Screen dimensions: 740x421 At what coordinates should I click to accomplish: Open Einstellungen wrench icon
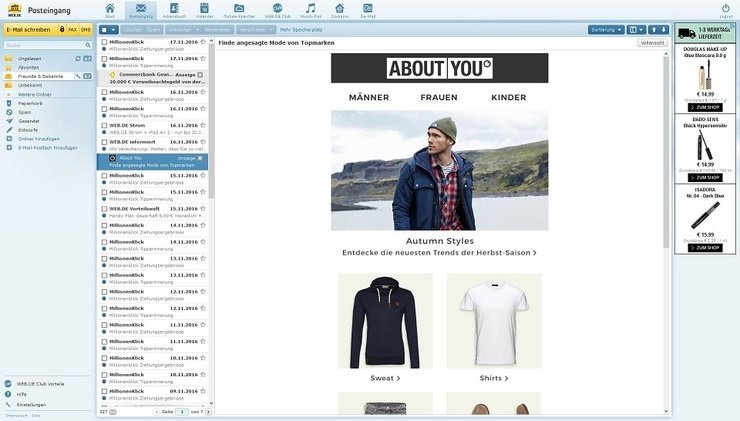(8, 404)
